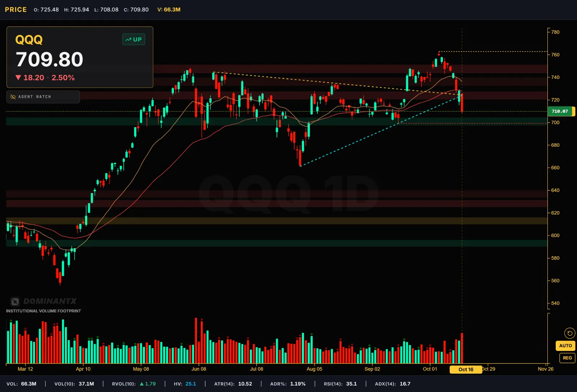
Task: Toggle the REG scale button
Action: (567, 358)
